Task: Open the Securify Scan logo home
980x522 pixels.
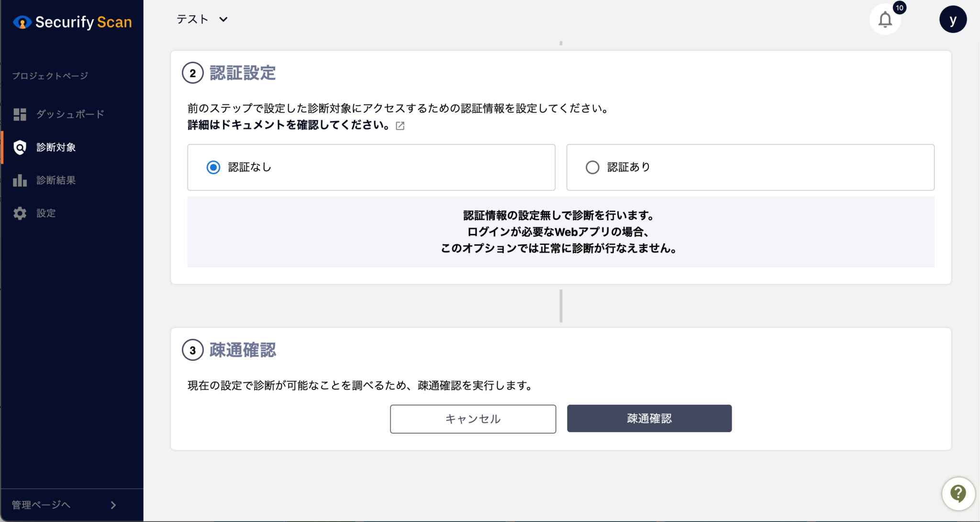Action: 72,22
